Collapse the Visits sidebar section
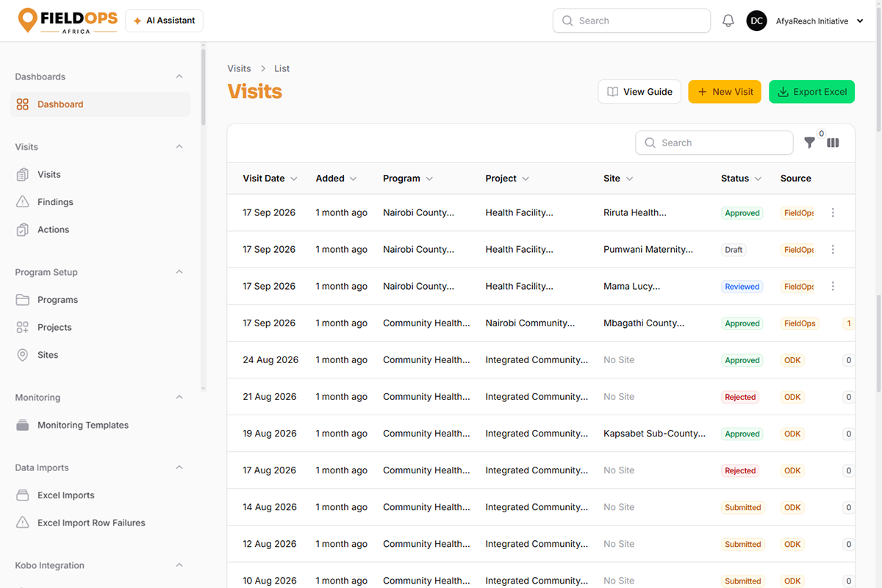Viewport: 882px width, 588px height. (x=179, y=147)
